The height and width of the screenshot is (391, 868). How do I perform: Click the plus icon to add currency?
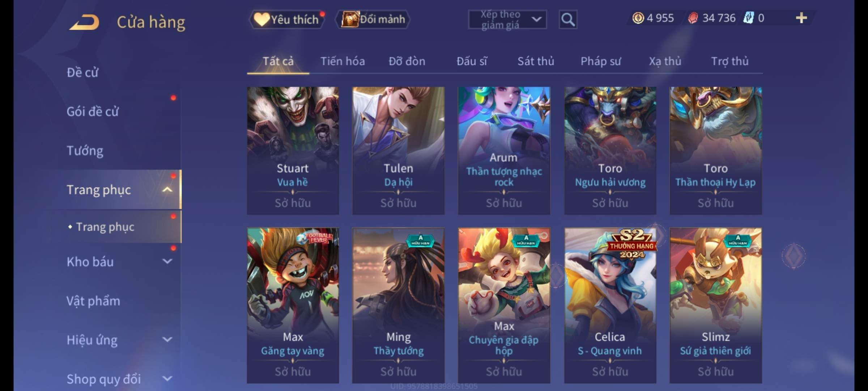click(x=801, y=18)
